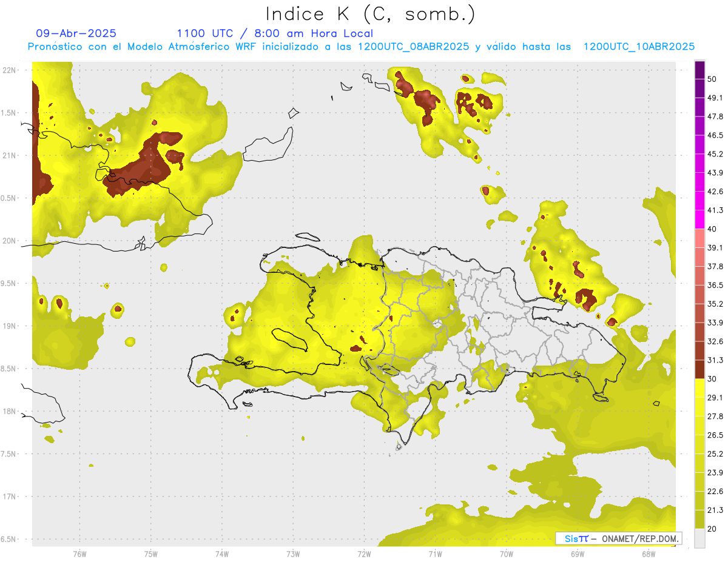Click the validity stamp "1200UTC_10ABR2025"

coord(639,47)
